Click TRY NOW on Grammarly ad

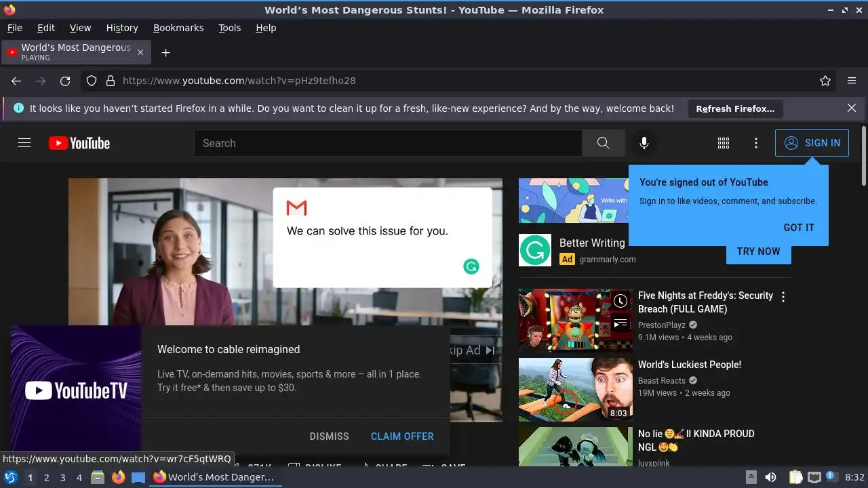(x=758, y=251)
